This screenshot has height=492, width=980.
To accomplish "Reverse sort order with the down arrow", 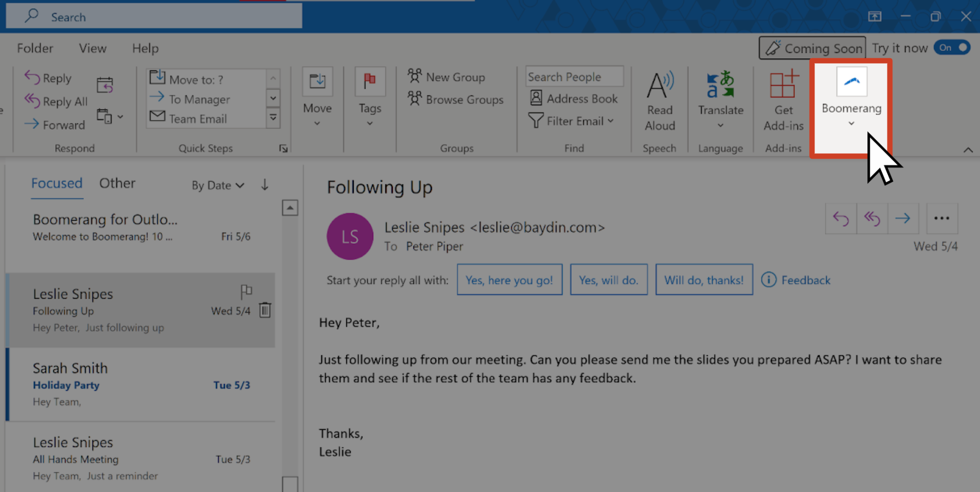I will pos(264,185).
